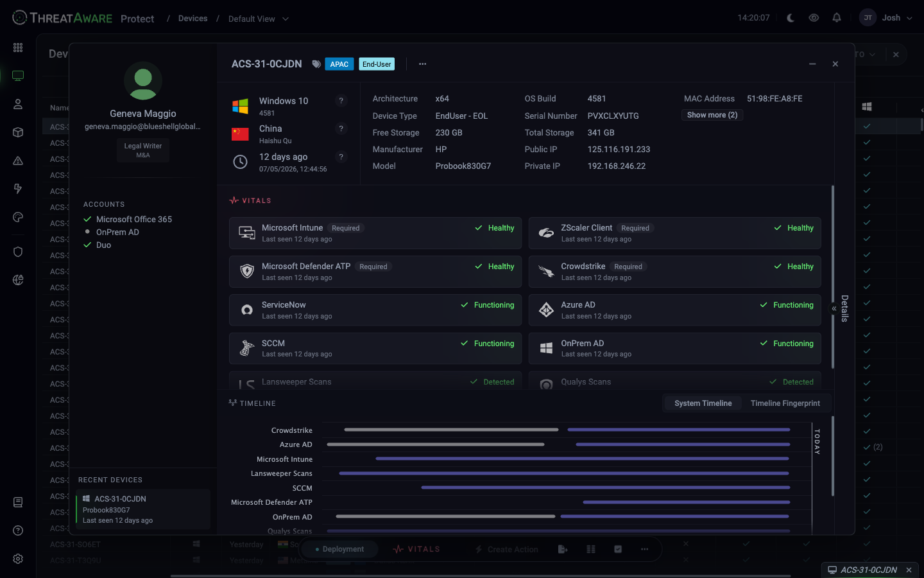This screenshot has width=924, height=578.
Task: Click the export icon in bottom toolbar
Action: 563,549
